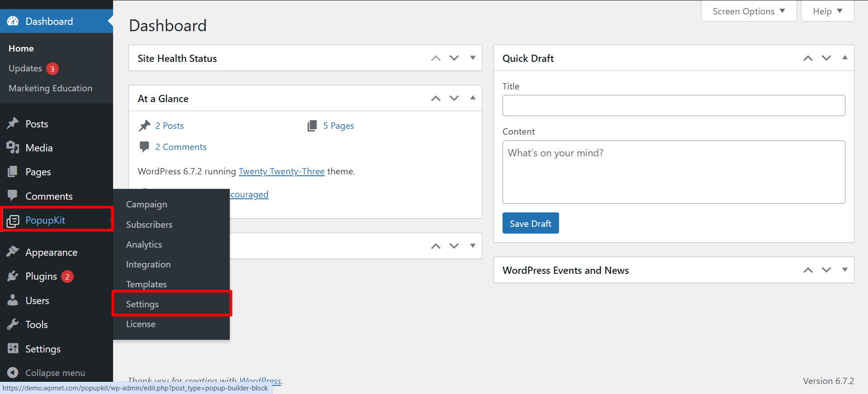Open the Screen Options dropdown

tap(749, 11)
